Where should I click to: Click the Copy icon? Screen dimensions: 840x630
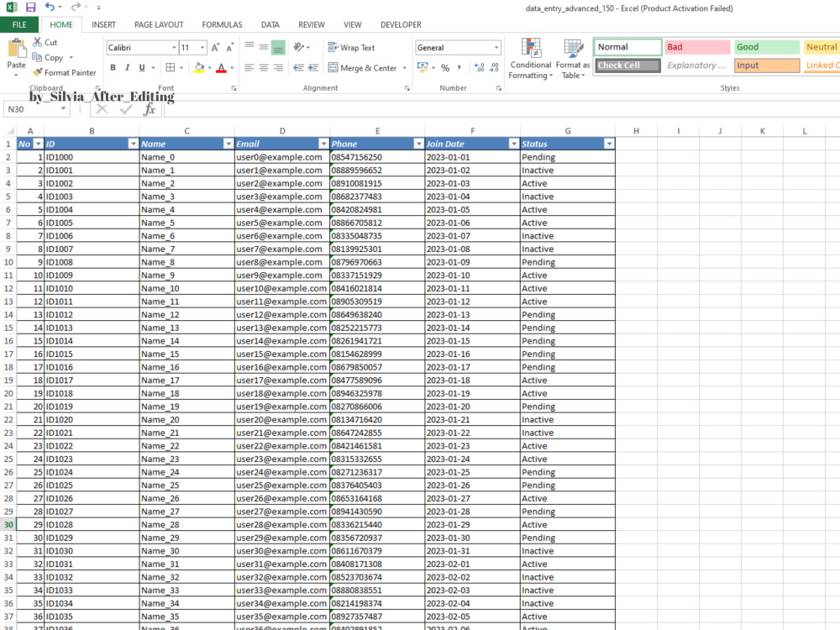[36, 57]
